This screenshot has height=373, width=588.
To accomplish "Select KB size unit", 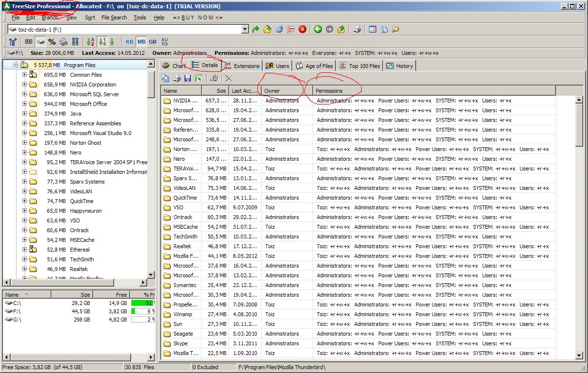I will pyautogui.click(x=130, y=42).
